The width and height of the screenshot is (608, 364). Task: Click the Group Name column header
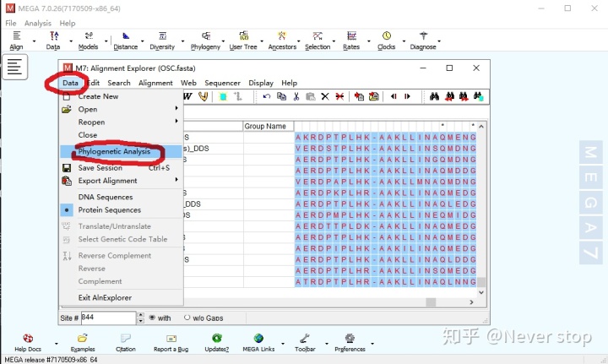(x=269, y=127)
